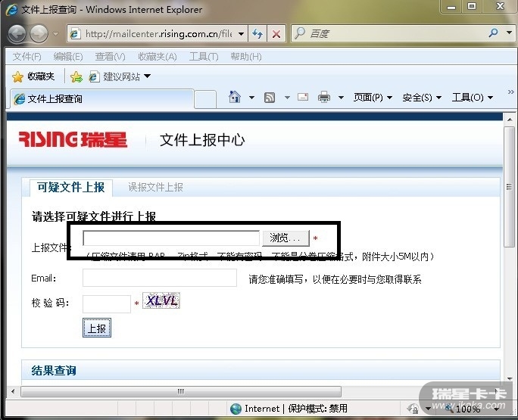The width and height of the screenshot is (518, 420).
Task: Click the Home page icon
Action: tap(235, 97)
